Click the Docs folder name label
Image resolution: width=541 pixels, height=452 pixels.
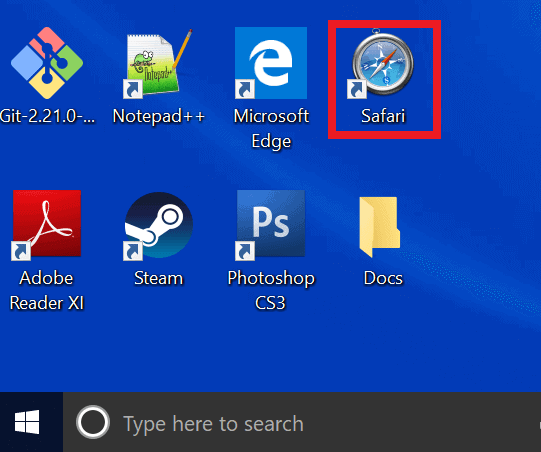(383, 278)
